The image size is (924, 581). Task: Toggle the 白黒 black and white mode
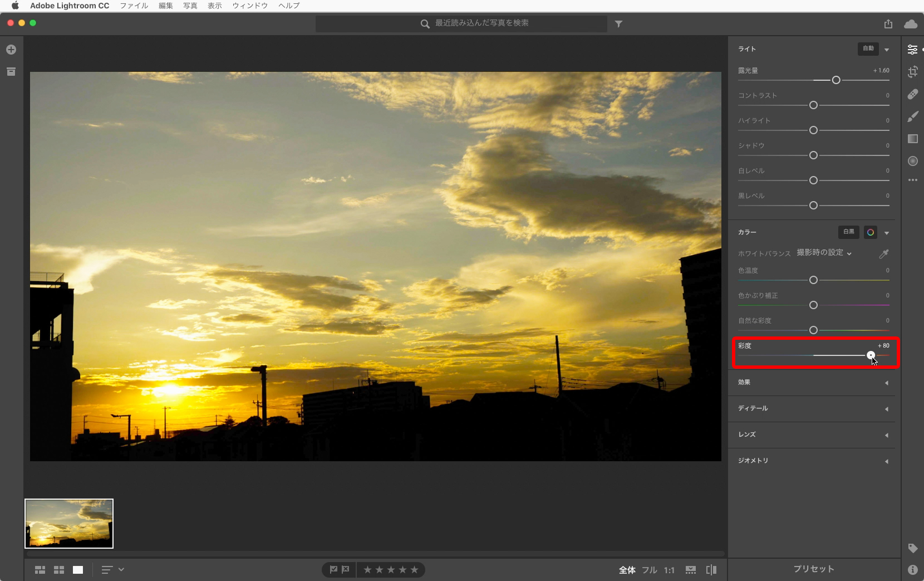tap(848, 232)
